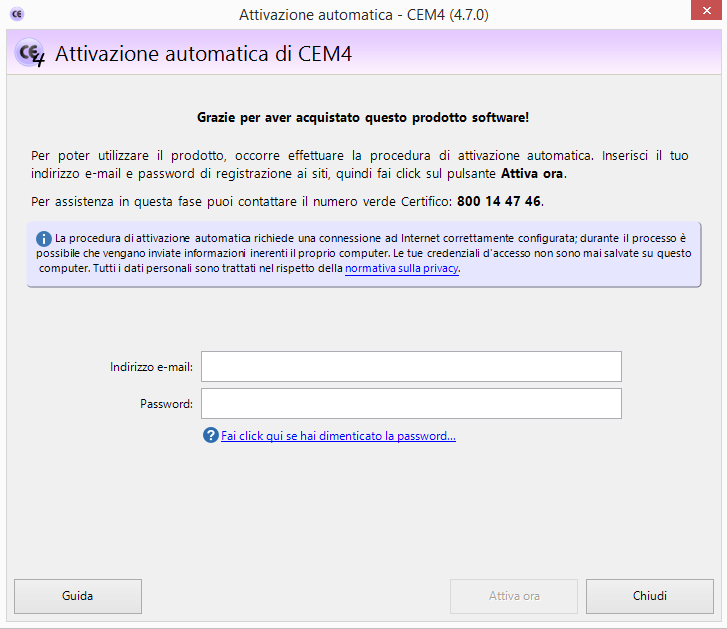
Task: Focus the Indirizzo e-mail input field
Action: [x=411, y=367]
